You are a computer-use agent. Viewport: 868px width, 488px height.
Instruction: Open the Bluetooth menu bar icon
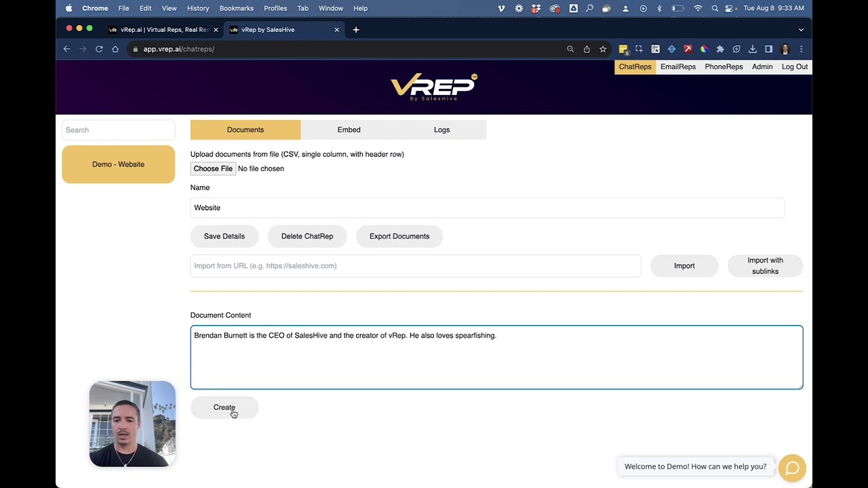659,8
